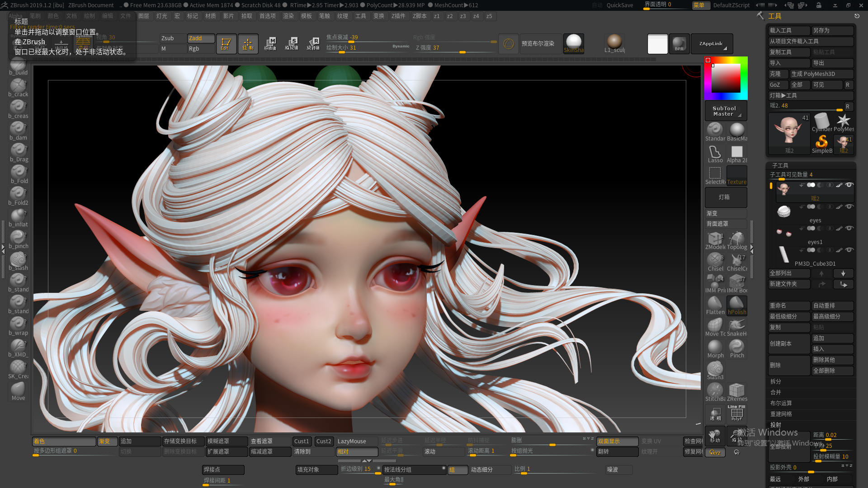Select the b_Drag custom brush
868x488 pixels.
point(18,153)
